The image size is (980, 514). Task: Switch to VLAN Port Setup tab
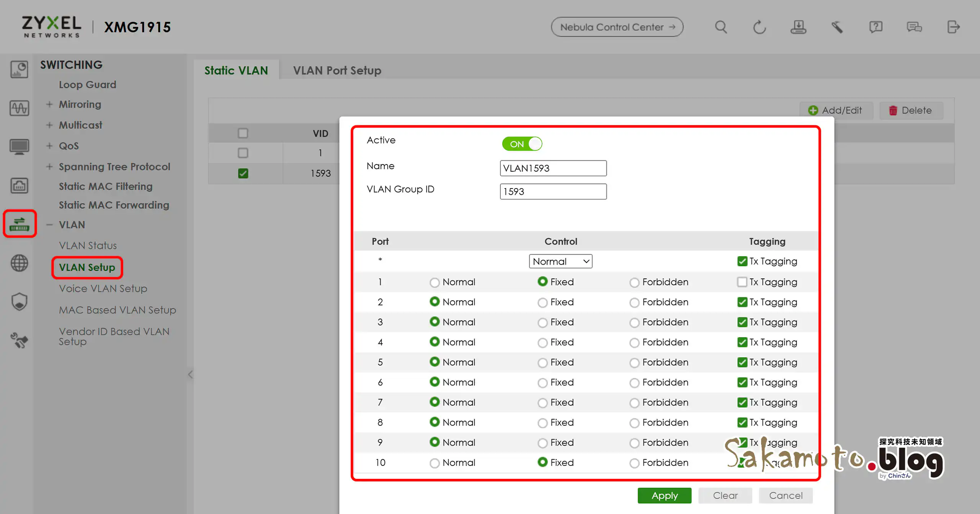[x=337, y=70]
